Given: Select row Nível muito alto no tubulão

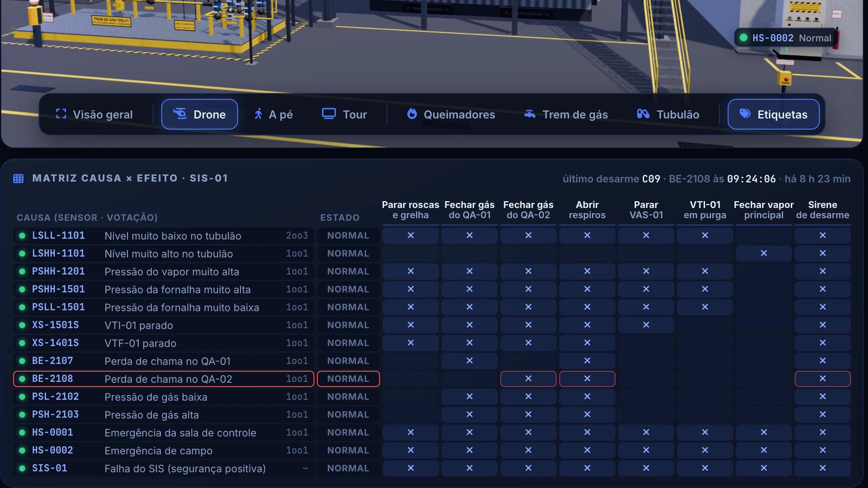Looking at the screenshot, I should (164, 253).
